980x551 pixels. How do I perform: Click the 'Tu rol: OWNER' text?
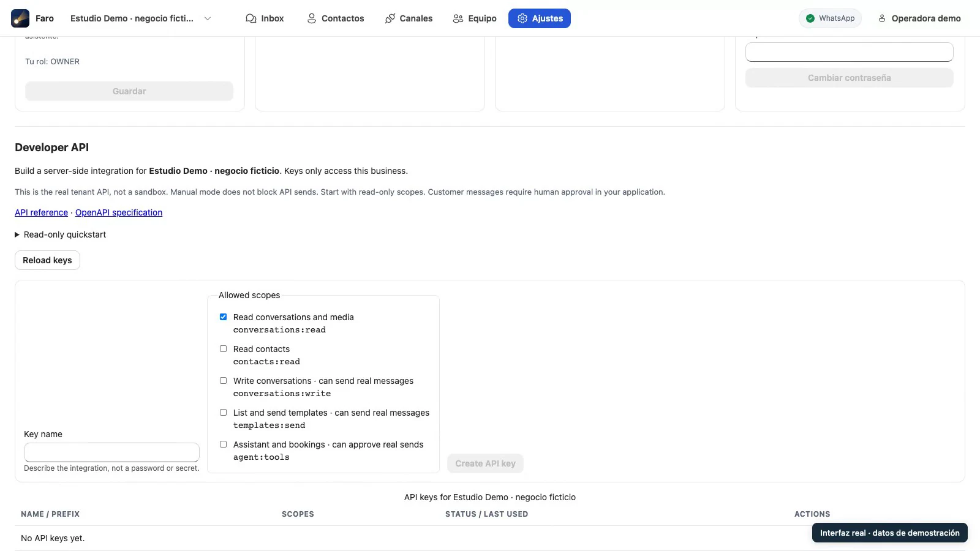pyautogui.click(x=52, y=61)
